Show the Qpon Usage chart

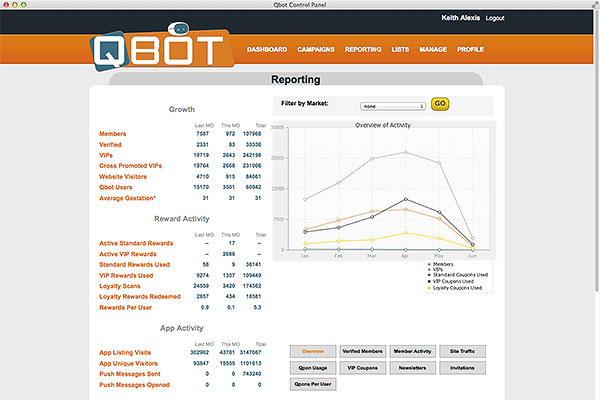point(313,368)
